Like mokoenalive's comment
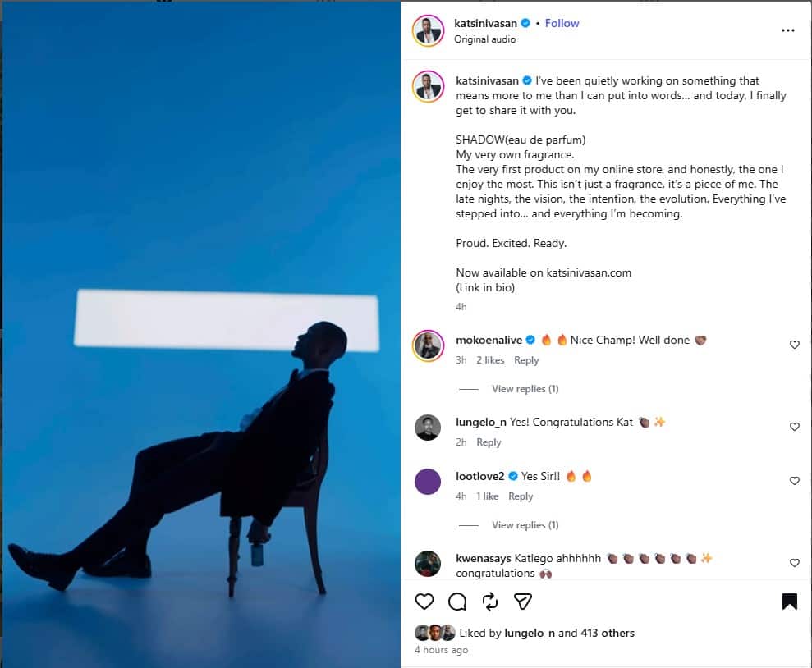Viewport: 812px width, 668px height. [x=794, y=345]
